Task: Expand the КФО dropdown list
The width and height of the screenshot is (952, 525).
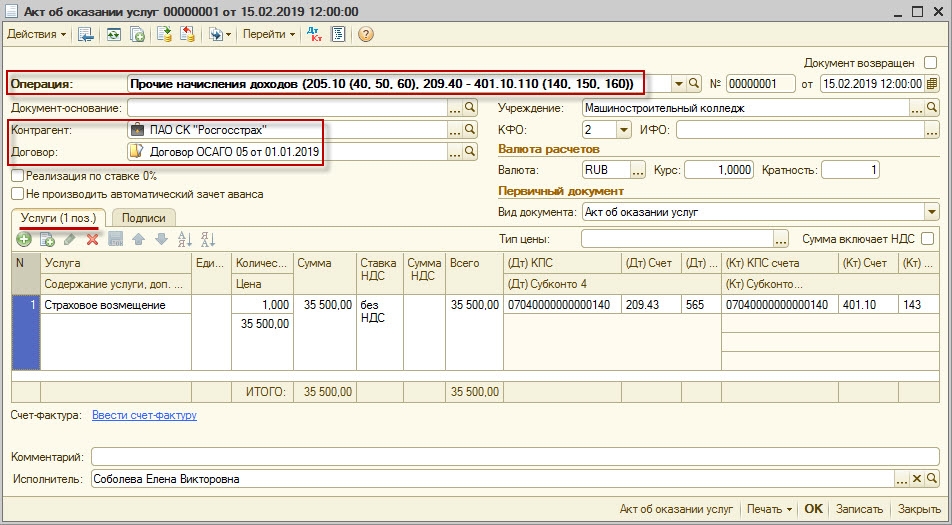Action: coord(624,129)
